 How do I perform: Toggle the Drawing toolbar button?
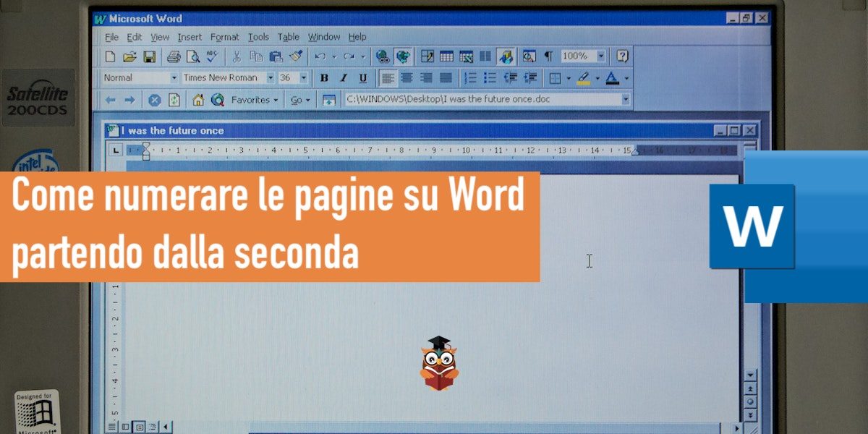coord(506,56)
